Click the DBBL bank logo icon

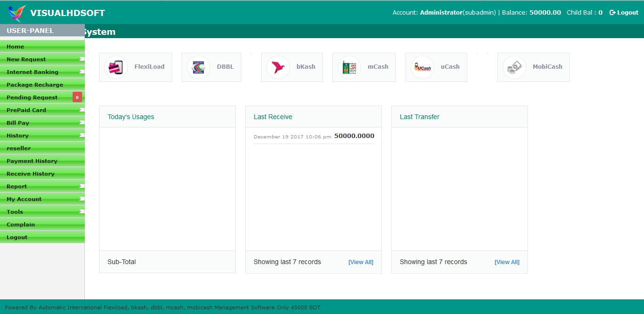(x=198, y=67)
